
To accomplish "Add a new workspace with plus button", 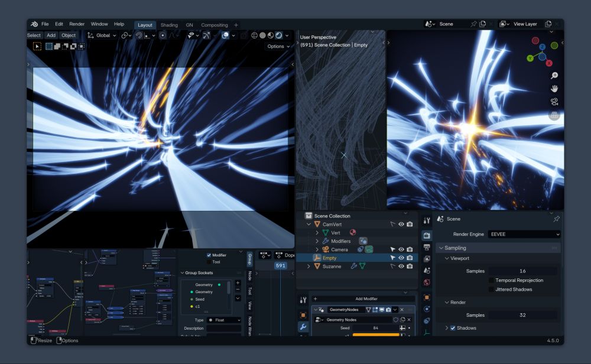I will tap(236, 25).
